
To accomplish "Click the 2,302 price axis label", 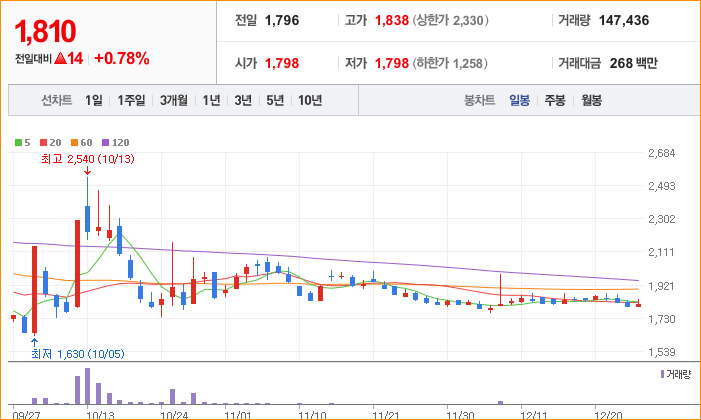I will click(x=662, y=219).
